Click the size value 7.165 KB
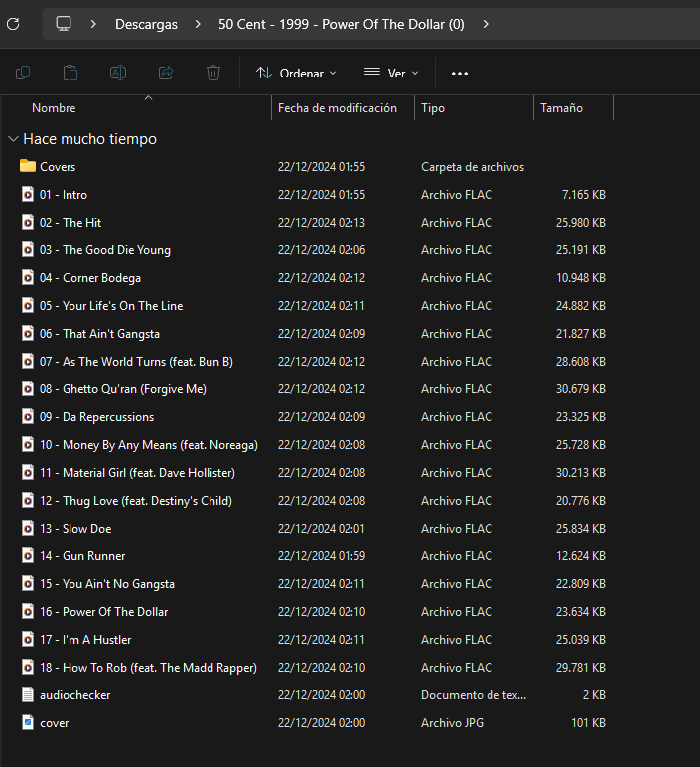 point(583,195)
